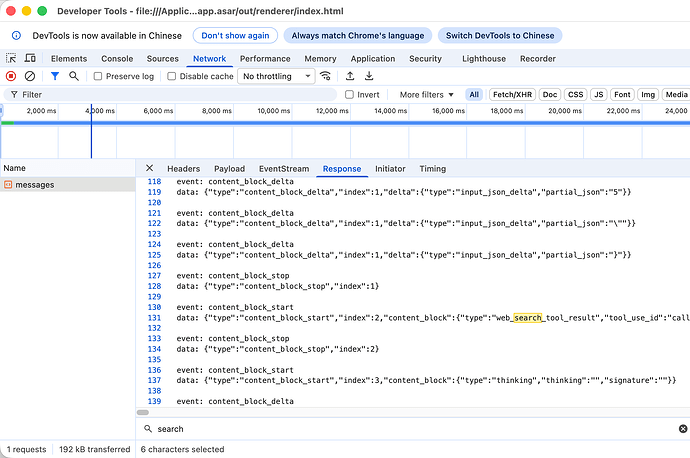Viewport: 690px width, 458px height.
Task: Open the Payload tab
Action: click(229, 169)
